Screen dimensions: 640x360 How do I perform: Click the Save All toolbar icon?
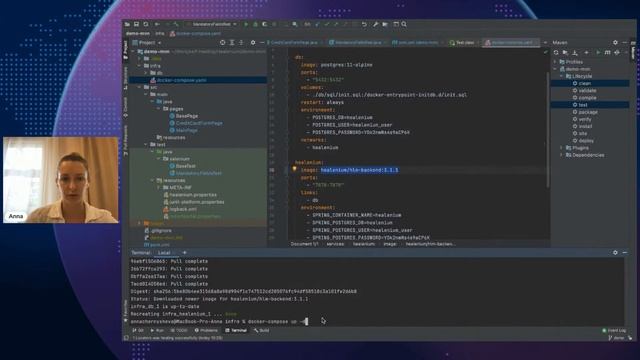(136, 24)
